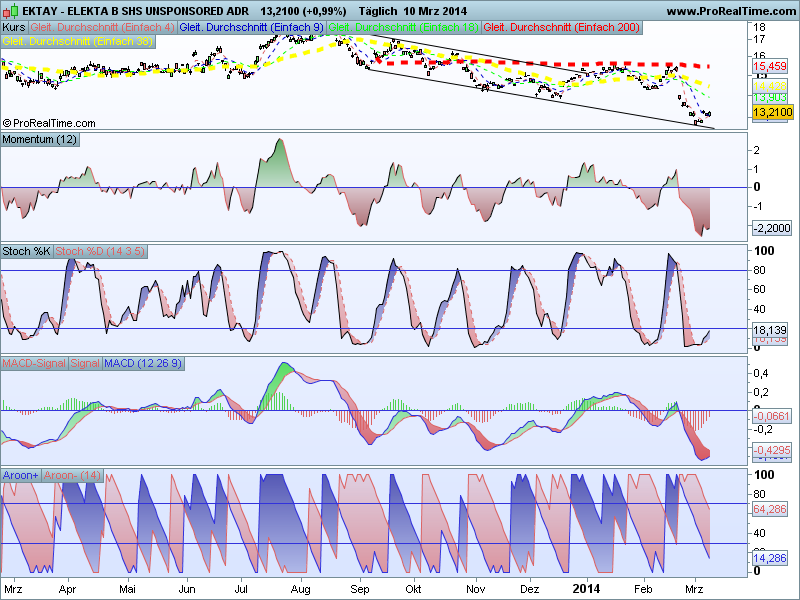This screenshot has height=600, width=800.
Task: Click the 64,286 Aroon- value tag
Action: (x=769, y=509)
